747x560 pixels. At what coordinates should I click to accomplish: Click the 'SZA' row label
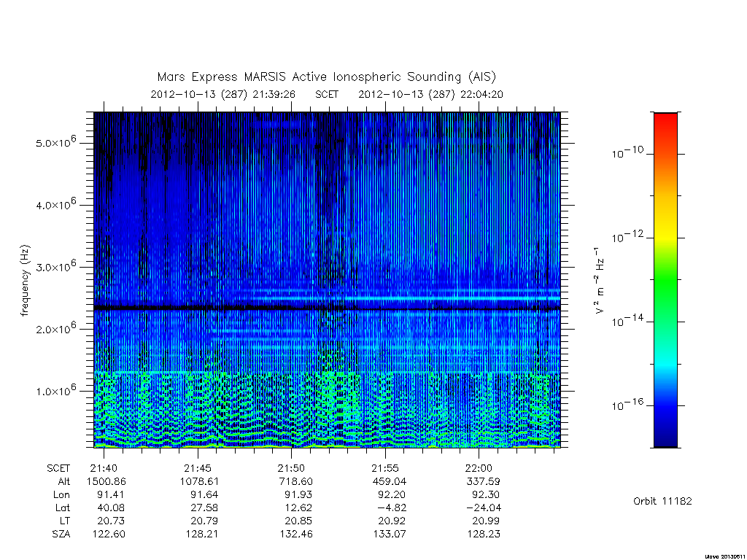pyautogui.click(x=61, y=534)
